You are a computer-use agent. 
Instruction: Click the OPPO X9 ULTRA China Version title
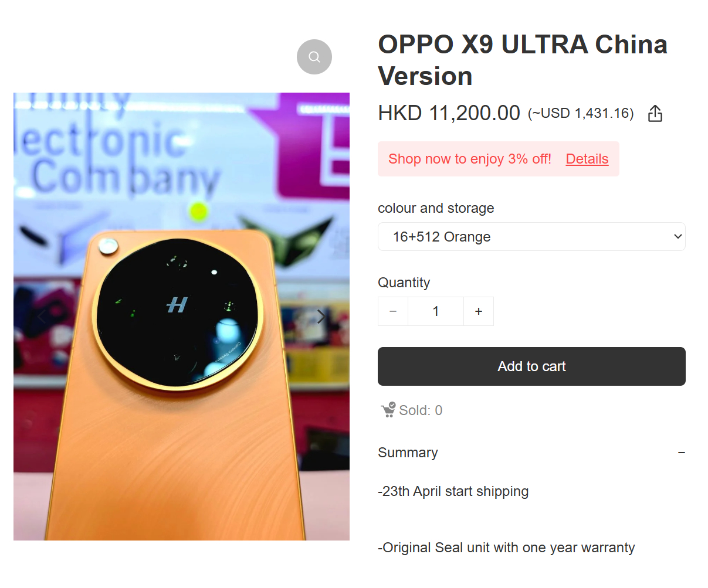pos(523,60)
